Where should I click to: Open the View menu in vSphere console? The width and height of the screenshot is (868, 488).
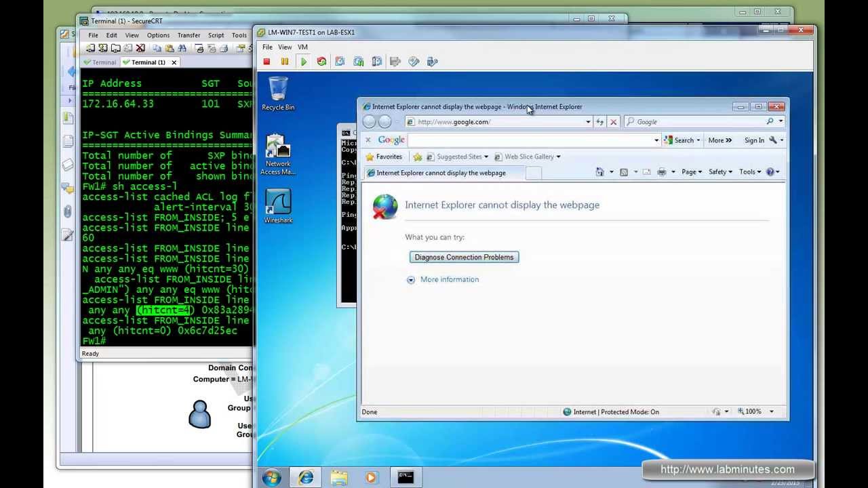(285, 47)
